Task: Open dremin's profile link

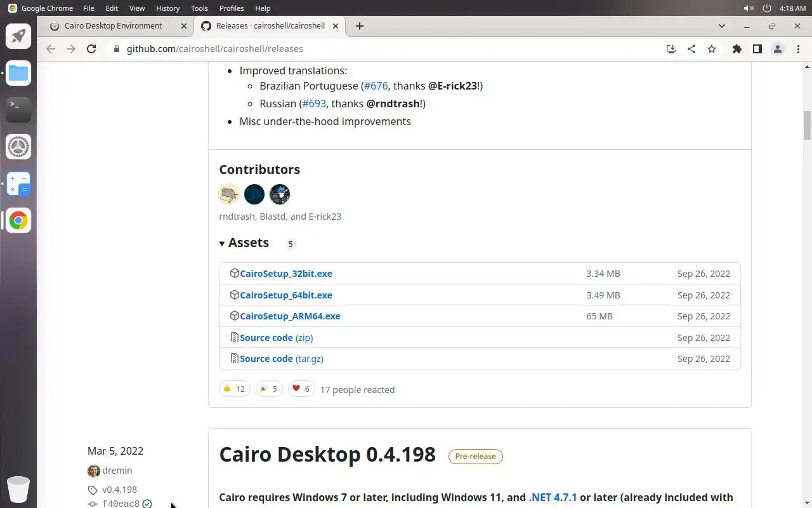Action: (x=117, y=471)
